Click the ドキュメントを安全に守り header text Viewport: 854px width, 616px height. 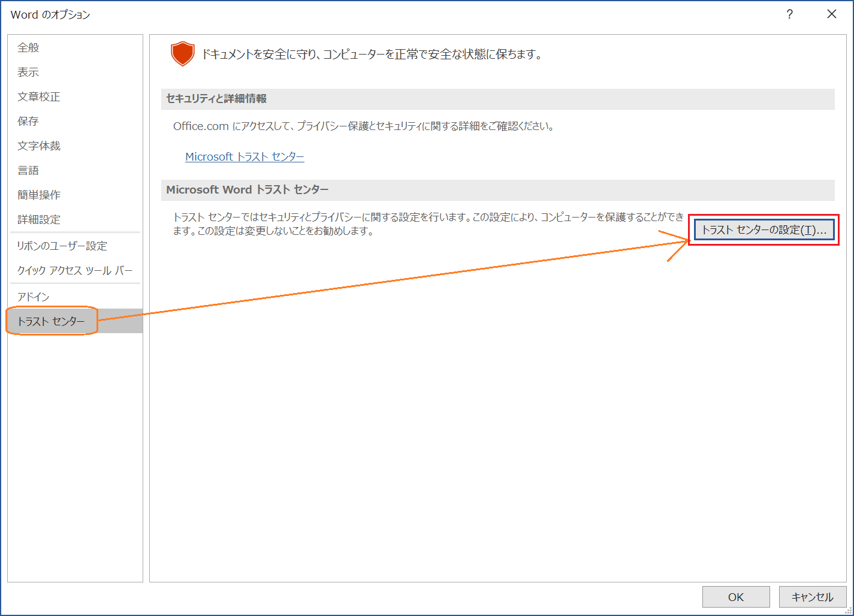pyautogui.click(x=372, y=55)
